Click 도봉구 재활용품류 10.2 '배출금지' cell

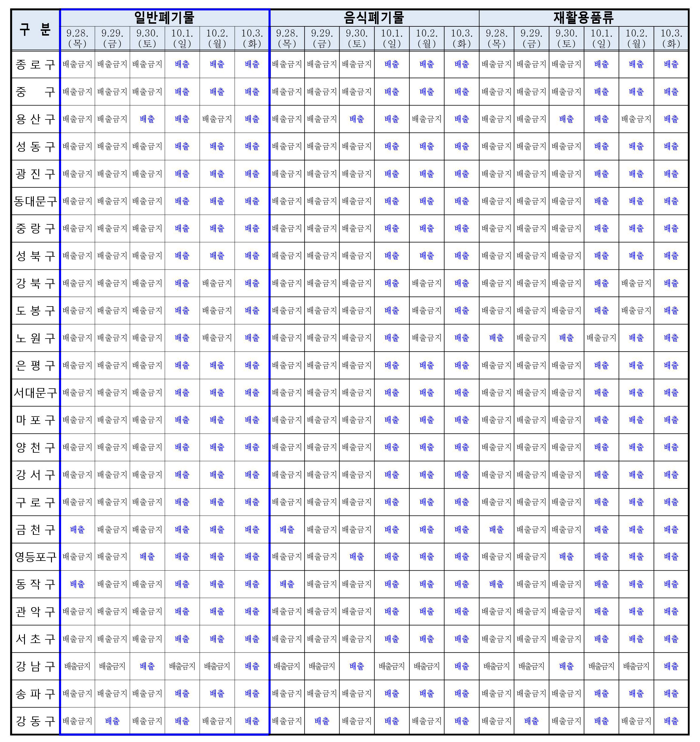pos(637,311)
